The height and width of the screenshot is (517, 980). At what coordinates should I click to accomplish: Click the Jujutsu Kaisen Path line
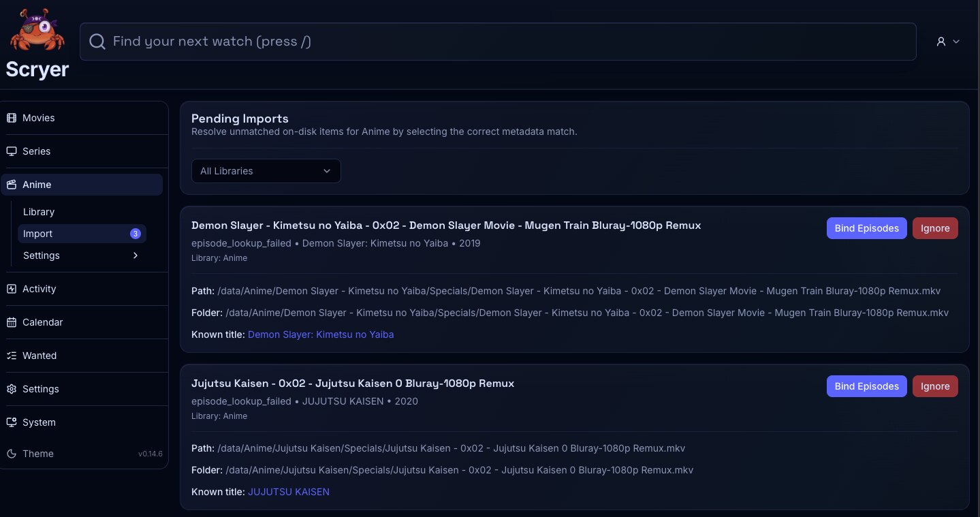click(x=438, y=448)
